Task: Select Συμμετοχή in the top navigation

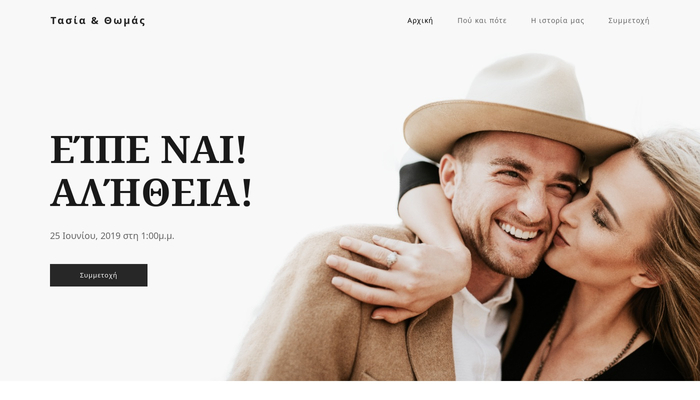Action: click(x=629, y=21)
